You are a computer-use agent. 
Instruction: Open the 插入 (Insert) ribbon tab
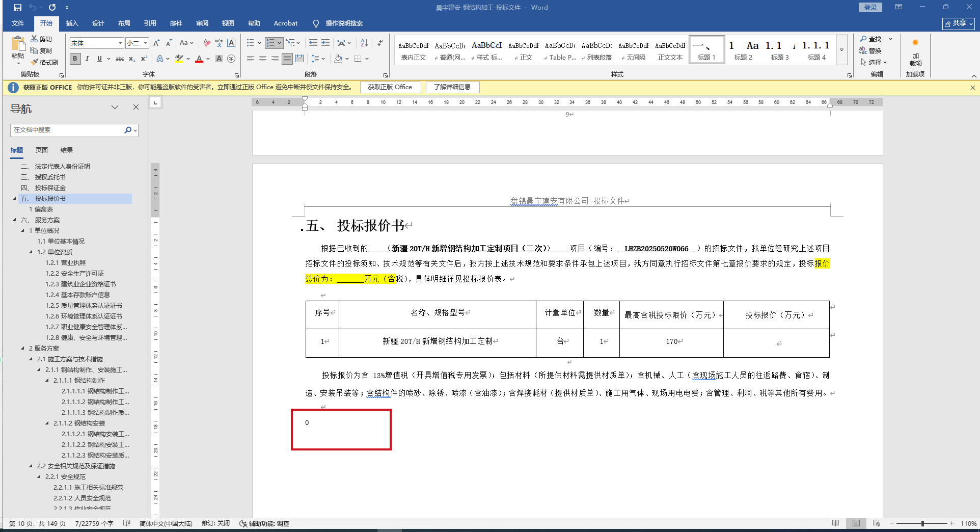pos(72,23)
